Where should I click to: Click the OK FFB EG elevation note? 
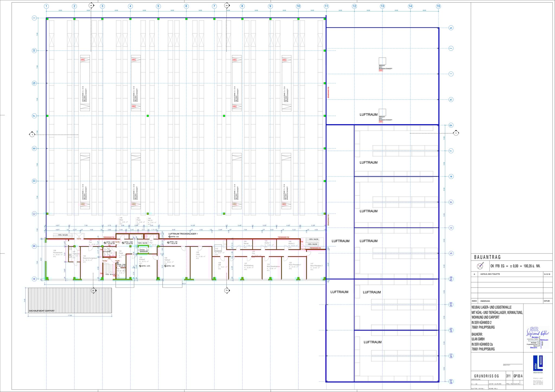[x=515, y=266]
